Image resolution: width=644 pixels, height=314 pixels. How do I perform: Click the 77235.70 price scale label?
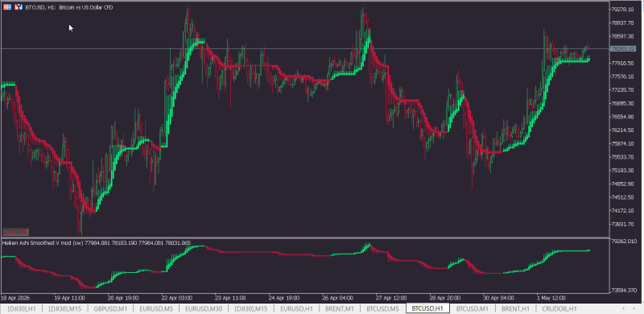[623, 89]
